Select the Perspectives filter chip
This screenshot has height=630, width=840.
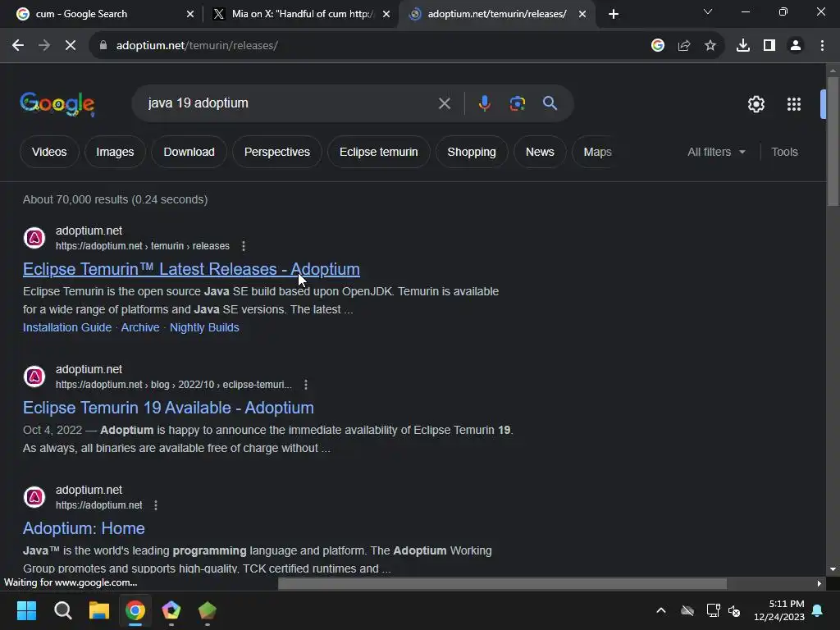point(277,152)
